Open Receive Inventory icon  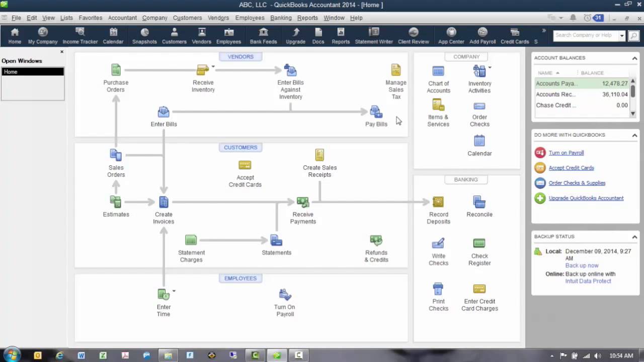click(203, 70)
